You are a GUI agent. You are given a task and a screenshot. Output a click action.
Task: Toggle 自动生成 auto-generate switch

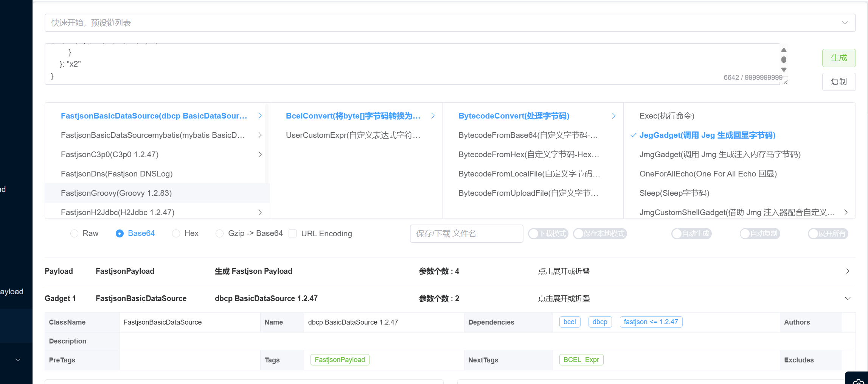point(691,234)
